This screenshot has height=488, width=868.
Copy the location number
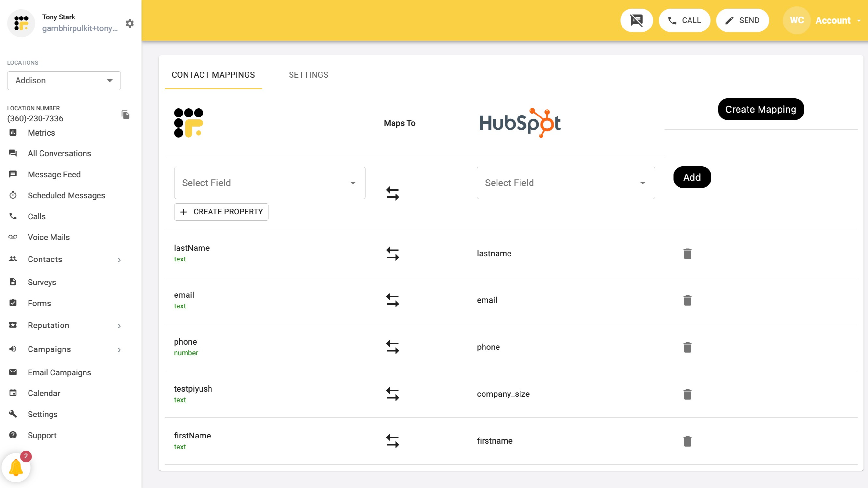pos(125,115)
